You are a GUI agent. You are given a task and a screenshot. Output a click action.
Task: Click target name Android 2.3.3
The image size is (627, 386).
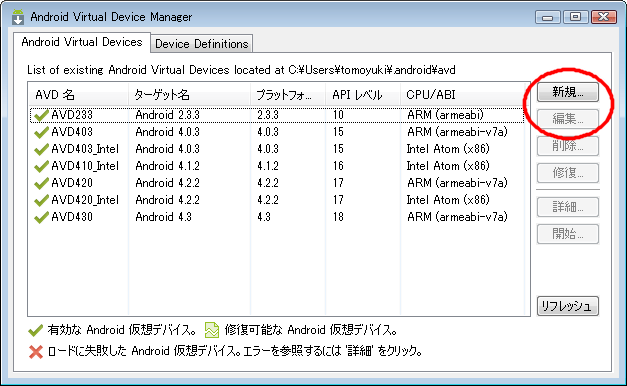point(168,115)
